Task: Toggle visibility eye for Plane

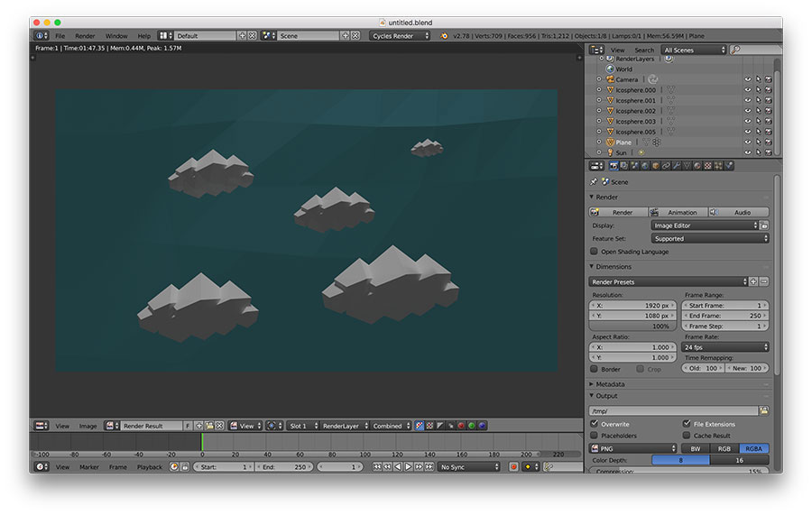Action: click(x=747, y=142)
